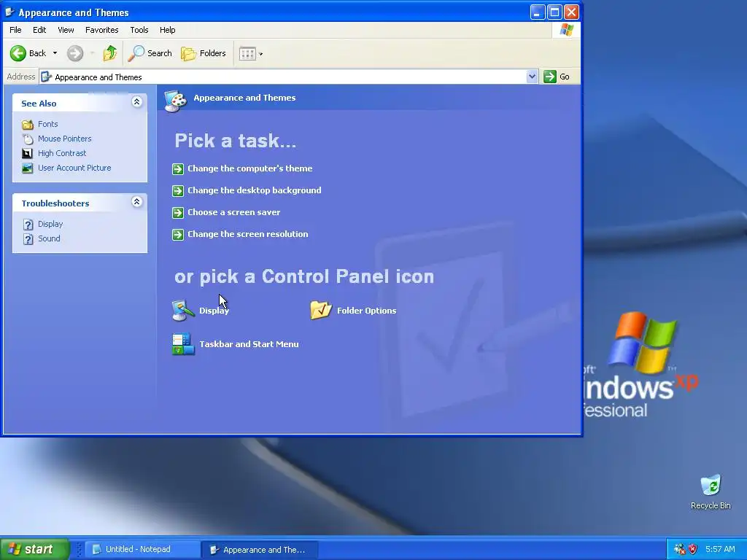Click arrow icon beside Choose a screen saver
The width and height of the screenshot is (747, 560).
(178, 212)
